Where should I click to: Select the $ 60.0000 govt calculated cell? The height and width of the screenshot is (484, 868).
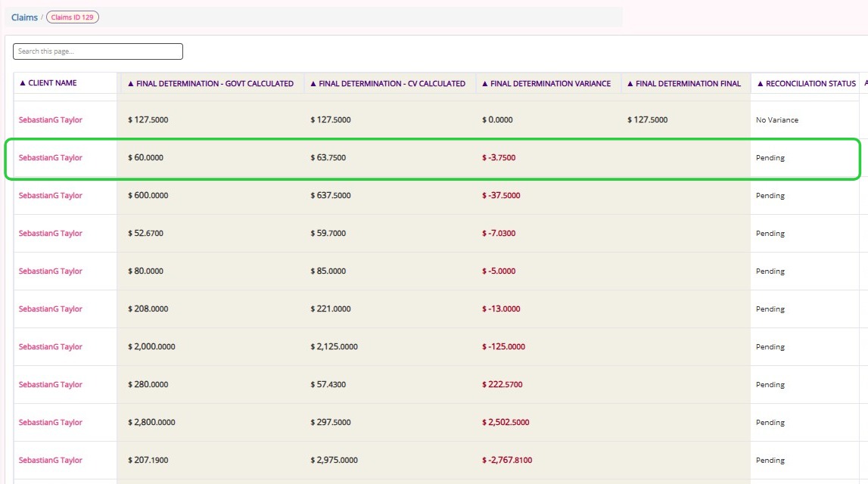click(x=145, y=157)
